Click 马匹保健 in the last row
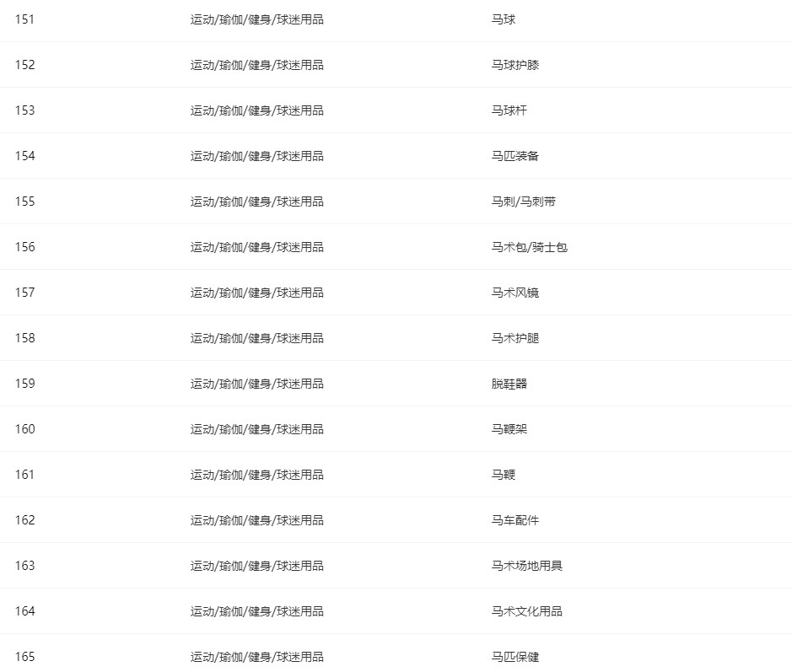 click(515, 657)
